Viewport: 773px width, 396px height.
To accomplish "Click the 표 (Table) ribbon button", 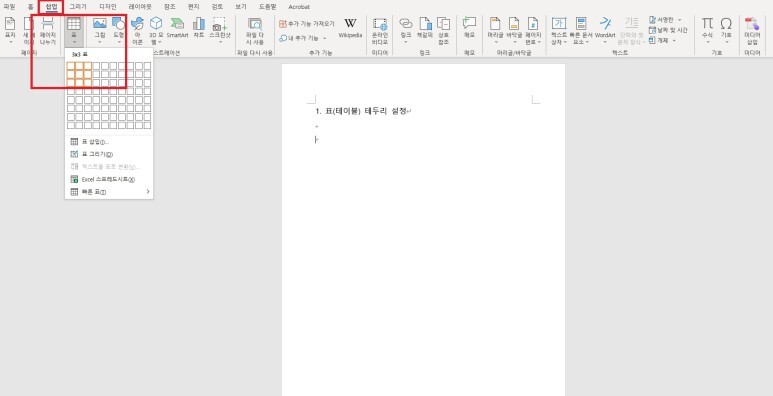I will pyautogui.click(x=73, y=31).
